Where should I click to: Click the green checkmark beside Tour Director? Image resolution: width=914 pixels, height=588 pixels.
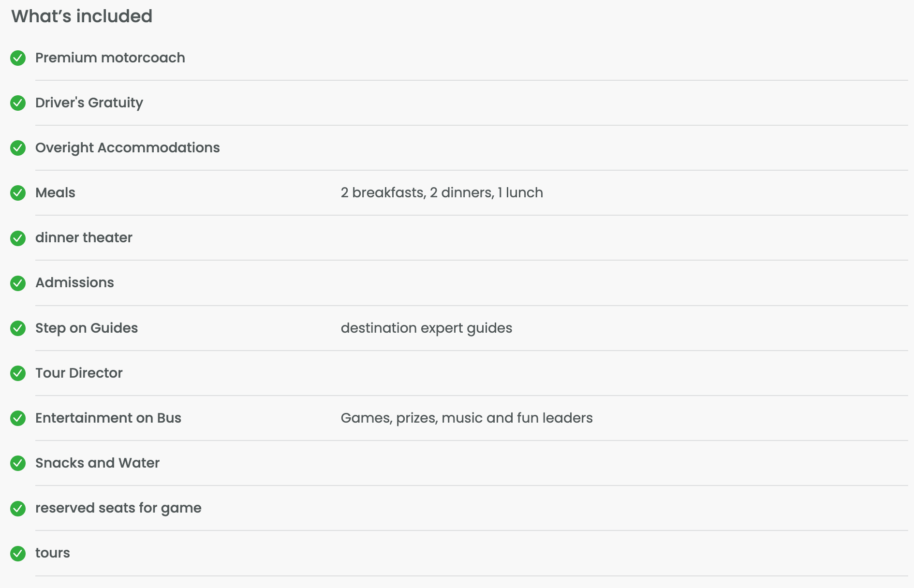coord(18,373)
